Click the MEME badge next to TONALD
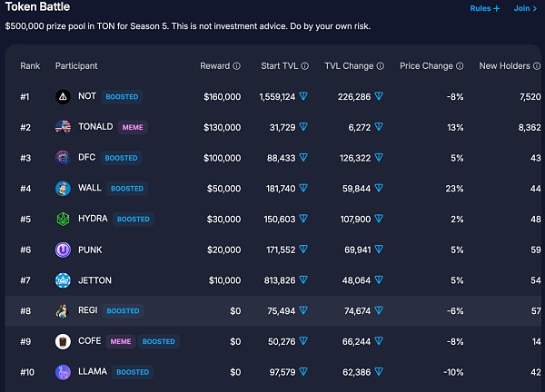The width and height of the screenshot is (545, 392). tap(134, 127)
